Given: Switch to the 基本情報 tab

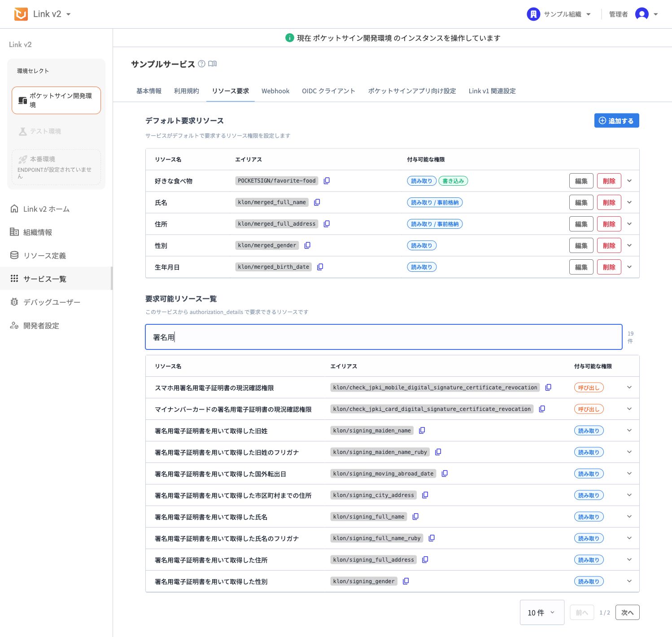Looking at the screenshot, I should (149, 91).
